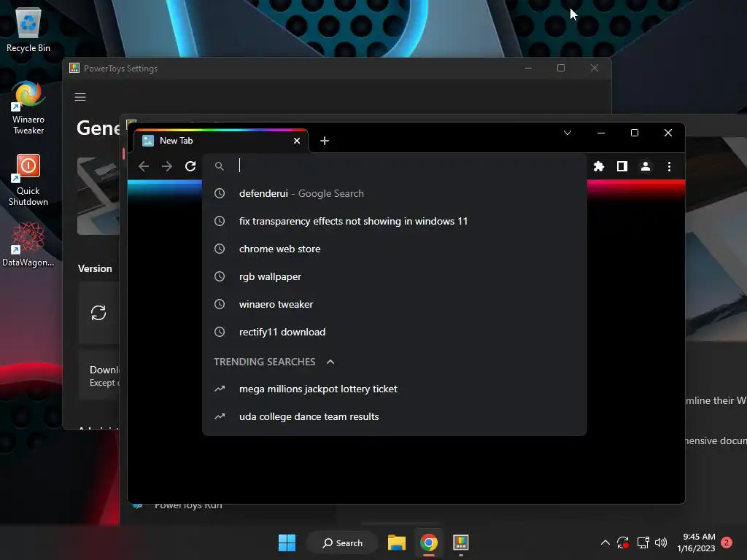The width and height of the screenshot is (747, 560).
Task: Open Chrome's side panel
Action: tap(622, 166)
